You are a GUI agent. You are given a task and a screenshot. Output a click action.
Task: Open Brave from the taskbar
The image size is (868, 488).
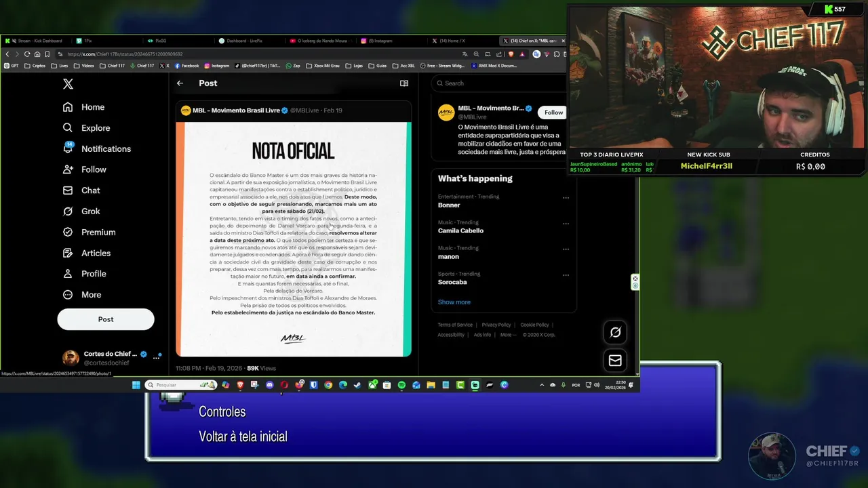240,385
